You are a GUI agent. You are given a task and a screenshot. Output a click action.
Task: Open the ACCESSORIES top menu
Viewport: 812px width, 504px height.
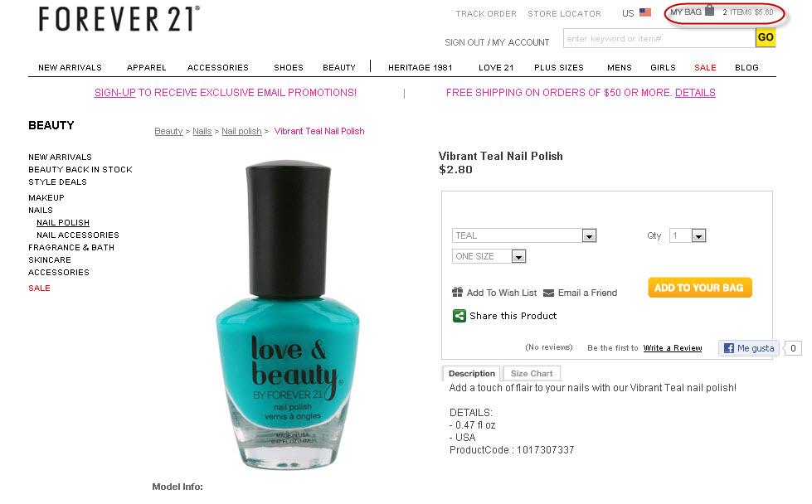pyautogui.click(x=217, y=68)
